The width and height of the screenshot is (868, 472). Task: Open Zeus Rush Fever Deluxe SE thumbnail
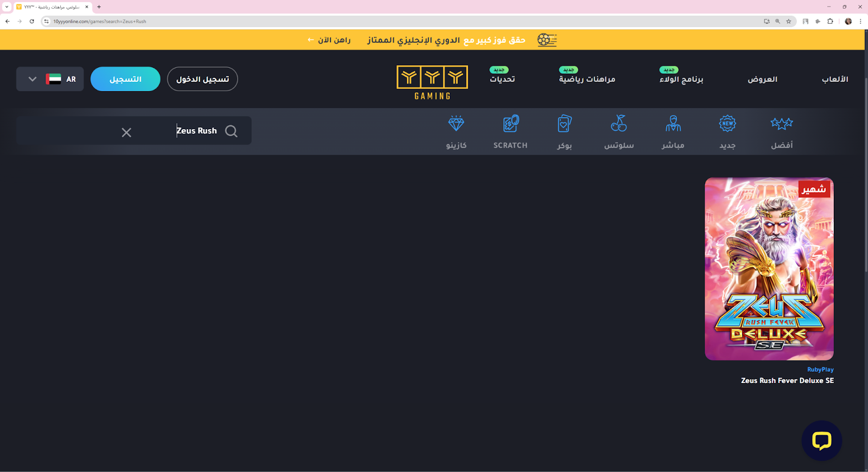pos(769,269)
